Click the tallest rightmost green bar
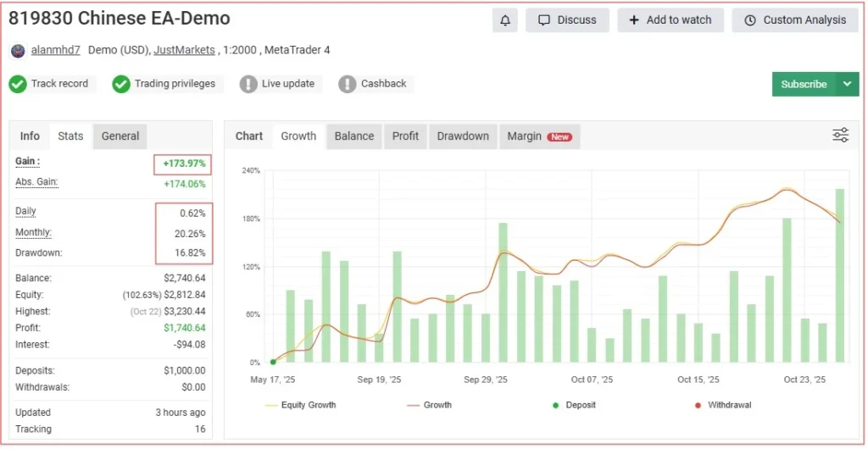This screenshot has height=449, width=868. (840, 275)
